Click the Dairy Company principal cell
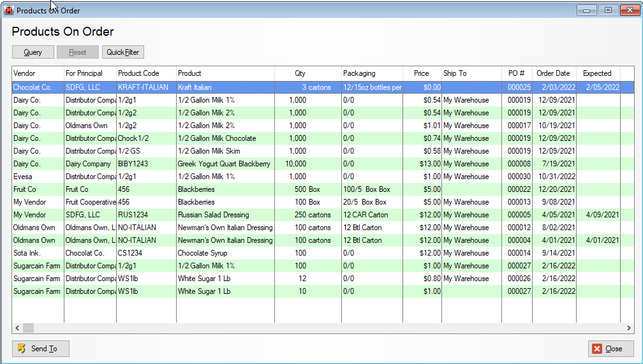 tap(90, 164)
